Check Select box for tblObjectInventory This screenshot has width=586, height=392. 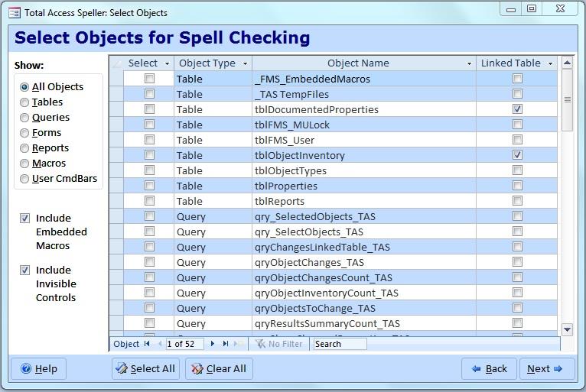(149, 155)
